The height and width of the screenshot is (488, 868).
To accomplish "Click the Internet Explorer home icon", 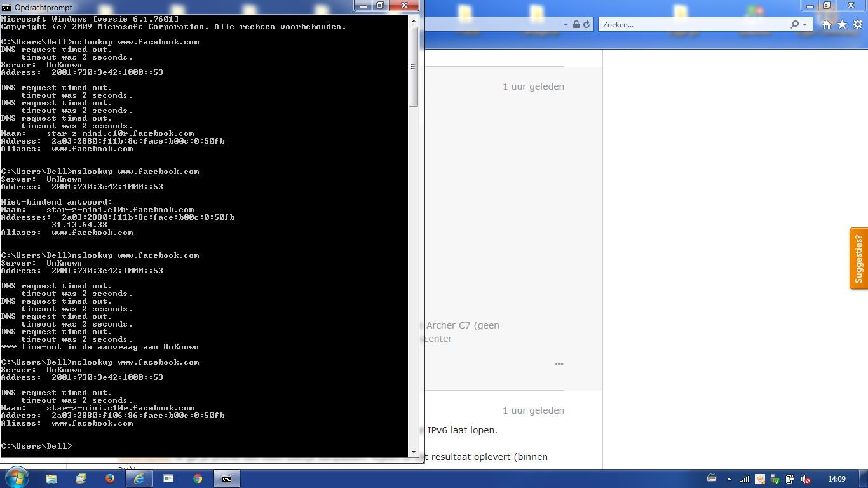I will [x=826, y=24].
